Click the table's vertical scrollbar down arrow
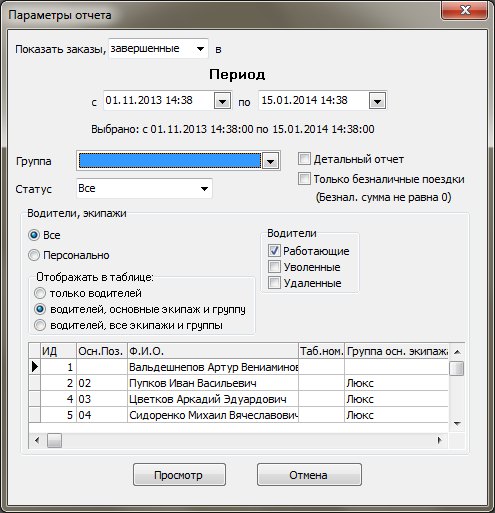This screenshot has height=513, width=495. [457, 424]
